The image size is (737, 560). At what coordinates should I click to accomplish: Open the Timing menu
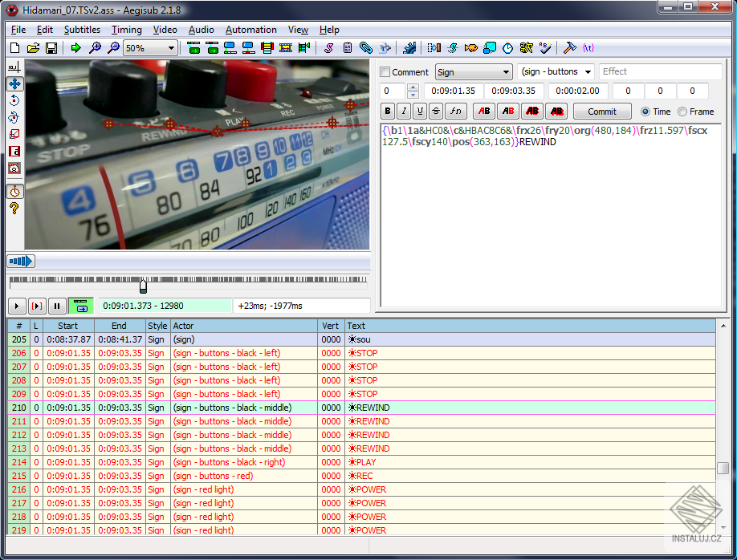(126, 30)
